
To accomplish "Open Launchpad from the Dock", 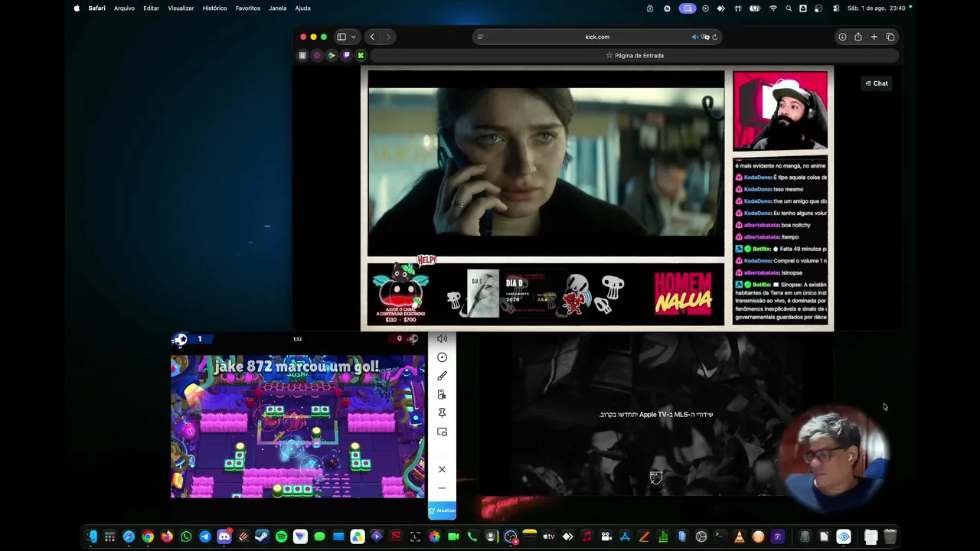I will [x=109, y=536].
